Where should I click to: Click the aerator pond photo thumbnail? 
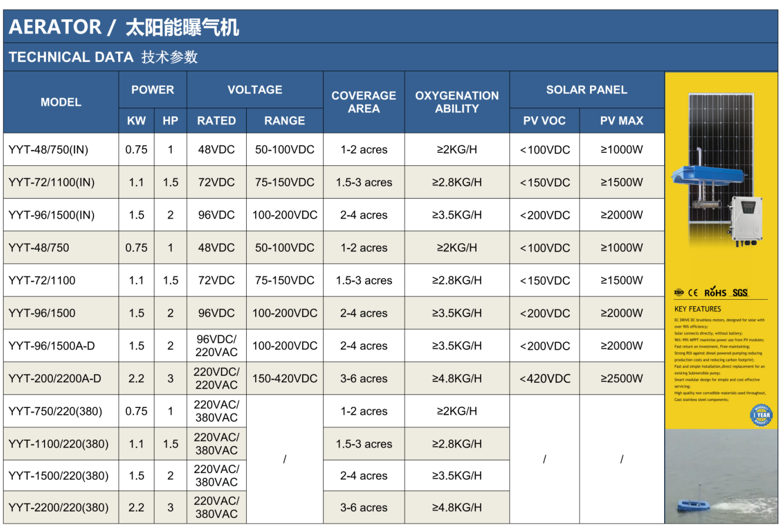pyautogui.click(x=721, y=476)
